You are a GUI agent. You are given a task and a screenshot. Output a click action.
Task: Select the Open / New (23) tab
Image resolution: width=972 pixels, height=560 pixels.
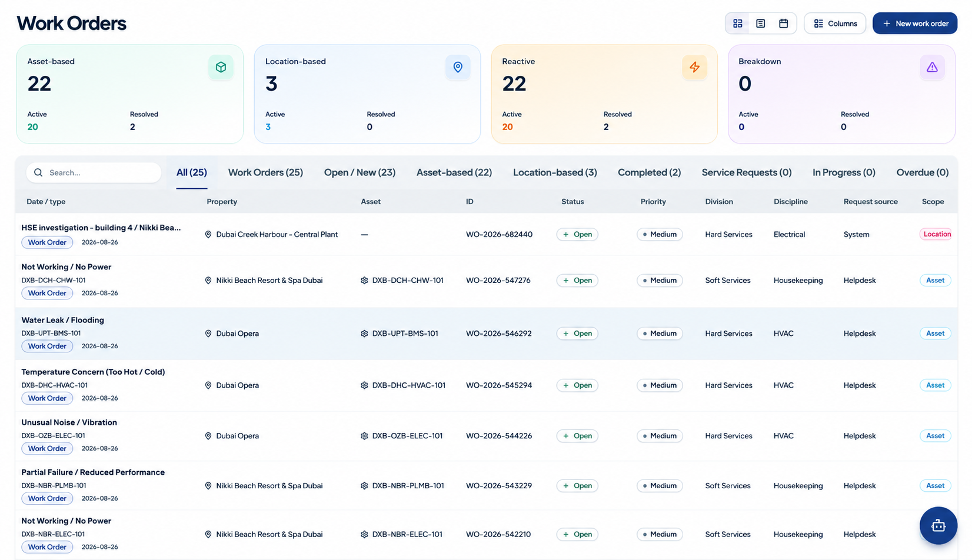pyautogui.click(x=359, y=172)
